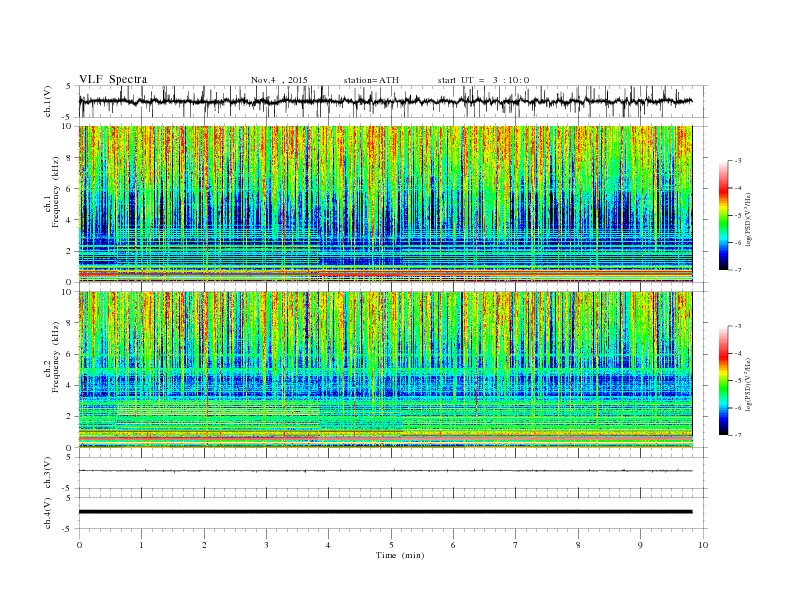The height and width of the screenshot is (612, 792).
Task: Click the "-5" tick on lower colorbar
Action: point(737,381)
